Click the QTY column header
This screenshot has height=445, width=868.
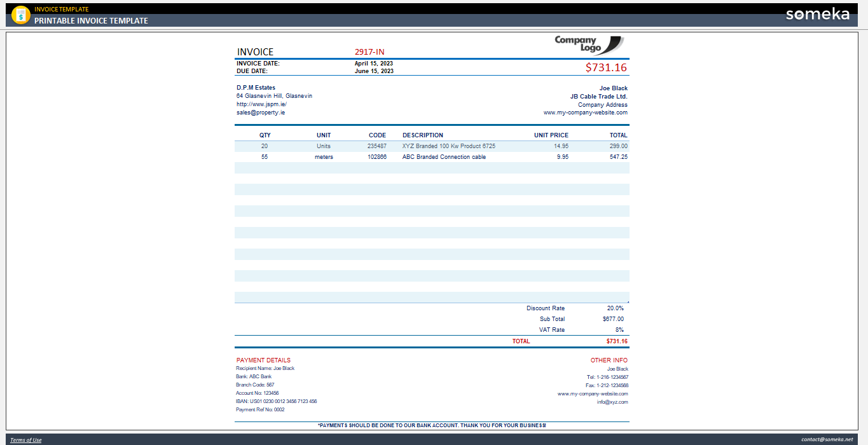265,135
